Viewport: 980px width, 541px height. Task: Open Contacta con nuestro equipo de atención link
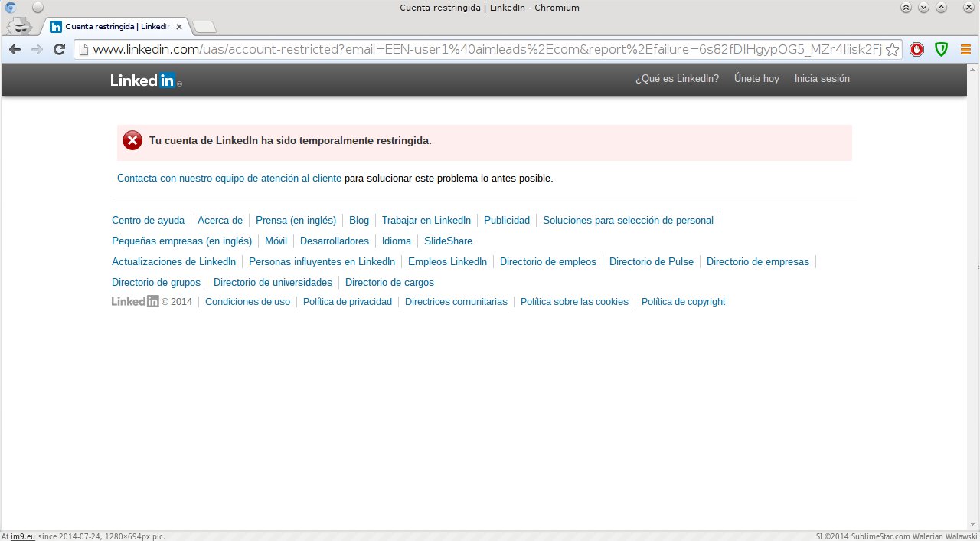point(229,179)
